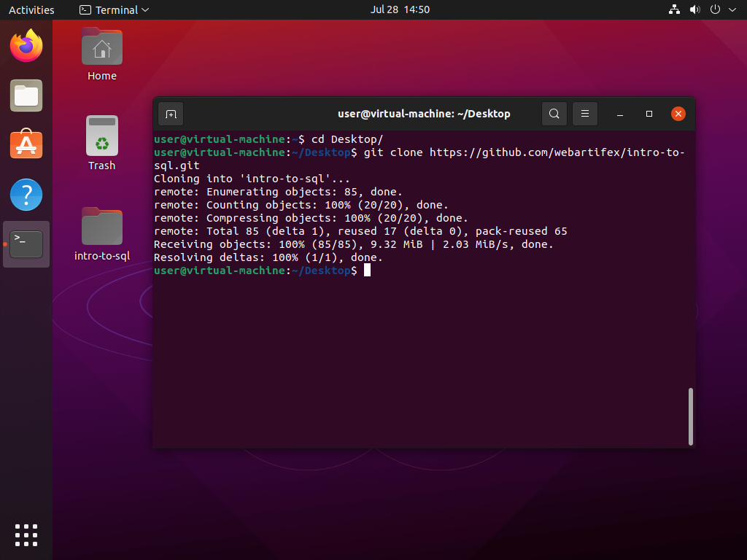Image resolution: width=747 pixels, height=560 pixels.
Task: Show Applications grid
Action: coord(26,534)
